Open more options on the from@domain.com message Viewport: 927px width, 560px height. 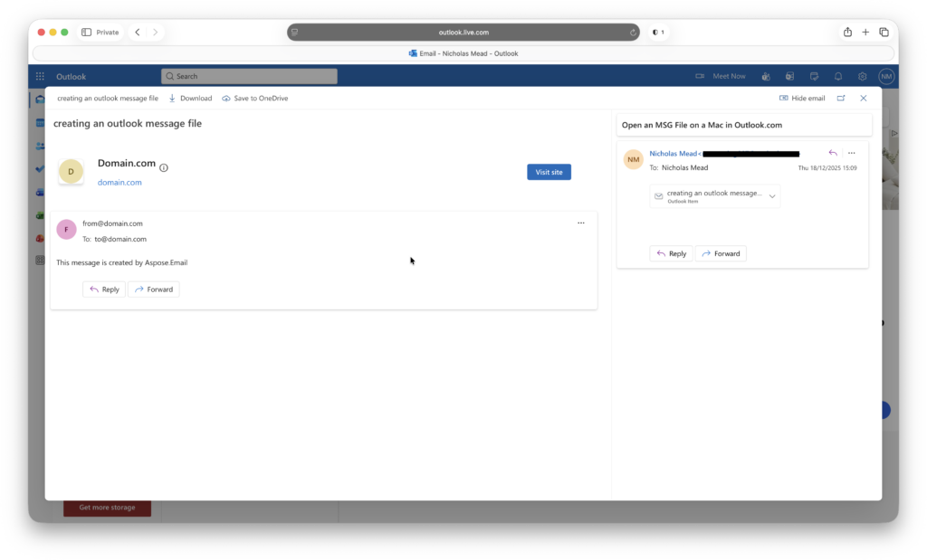coord(580,223)
